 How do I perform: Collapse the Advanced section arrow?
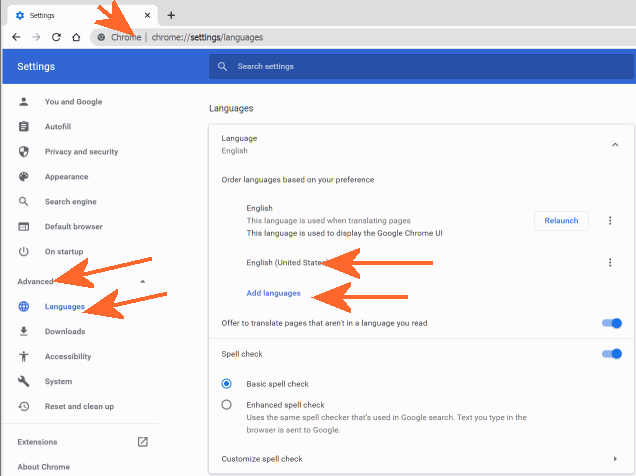pos(142,281)
